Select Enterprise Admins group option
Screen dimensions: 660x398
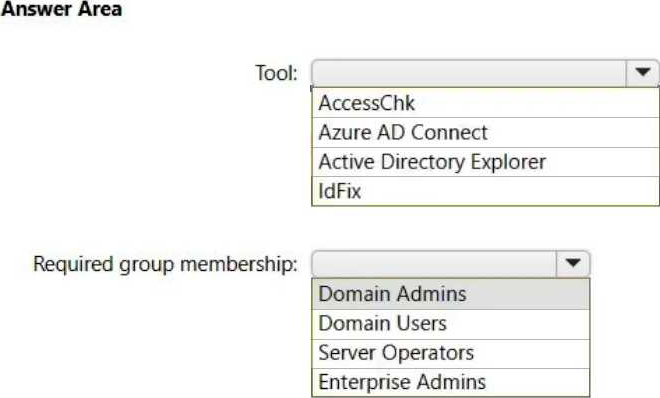click(x=451, y=382)
